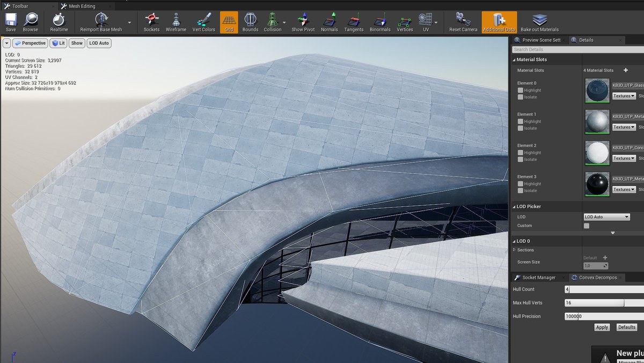This screenshot has height=363, width=644.
Task: Open the Perspective view menu
Action: click(x=30, y=43)
